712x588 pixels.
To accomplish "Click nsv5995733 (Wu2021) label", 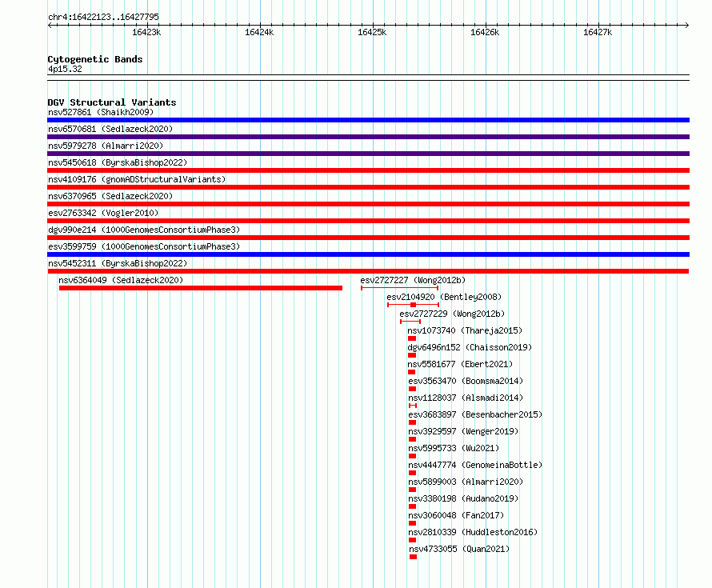I will pyautogui.click(x=454, y=448).
